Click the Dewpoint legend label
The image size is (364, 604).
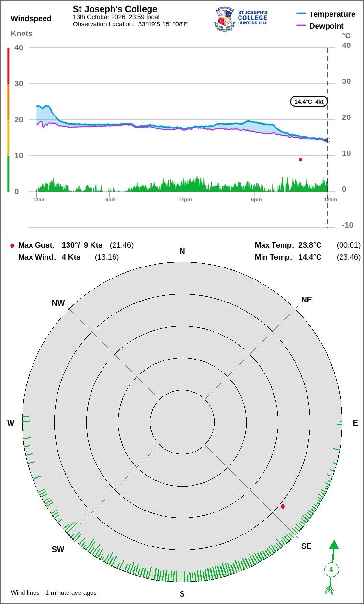pyautogui.click(x=327, y=26)
